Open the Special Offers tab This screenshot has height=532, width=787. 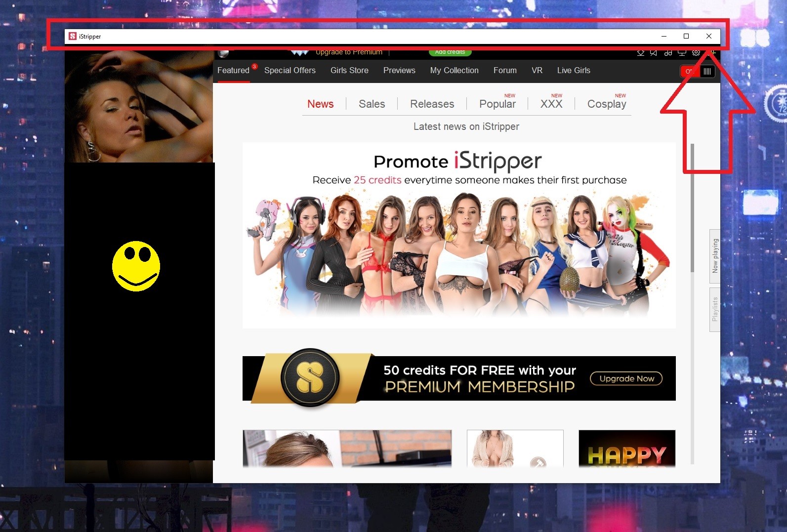pos(290,71)
